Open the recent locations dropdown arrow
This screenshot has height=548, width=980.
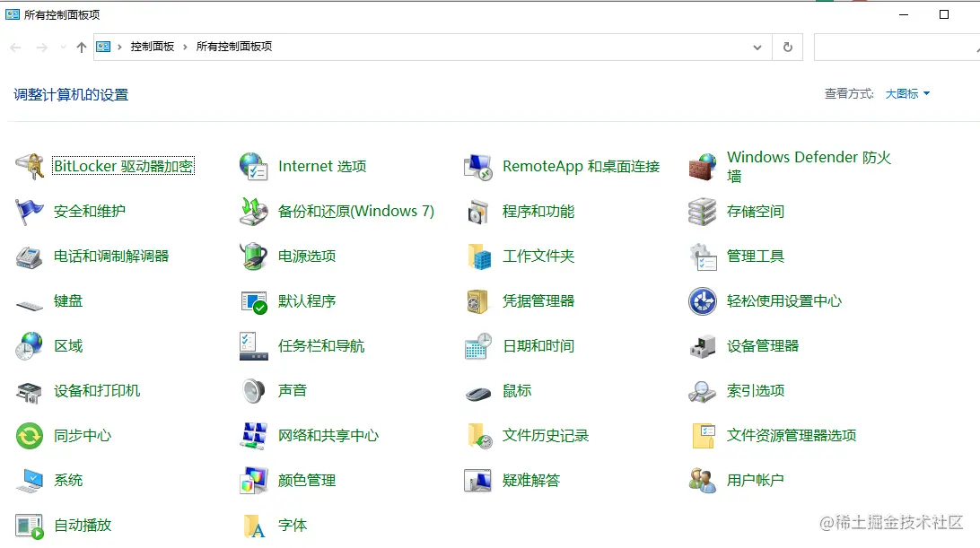click(63, 47)
